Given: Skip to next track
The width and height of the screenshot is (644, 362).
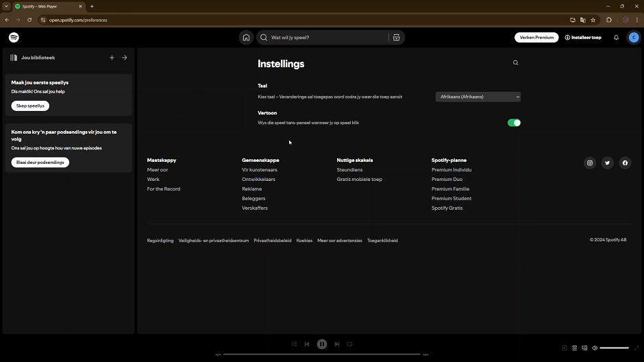Looking at the screenshot, I should click(337, 344).
